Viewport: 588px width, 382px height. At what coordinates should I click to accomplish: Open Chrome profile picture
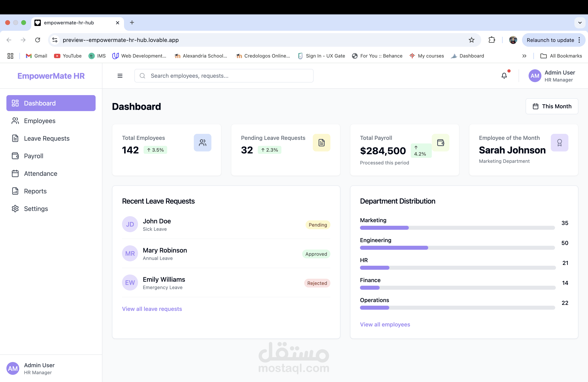[x=513, y=40]
